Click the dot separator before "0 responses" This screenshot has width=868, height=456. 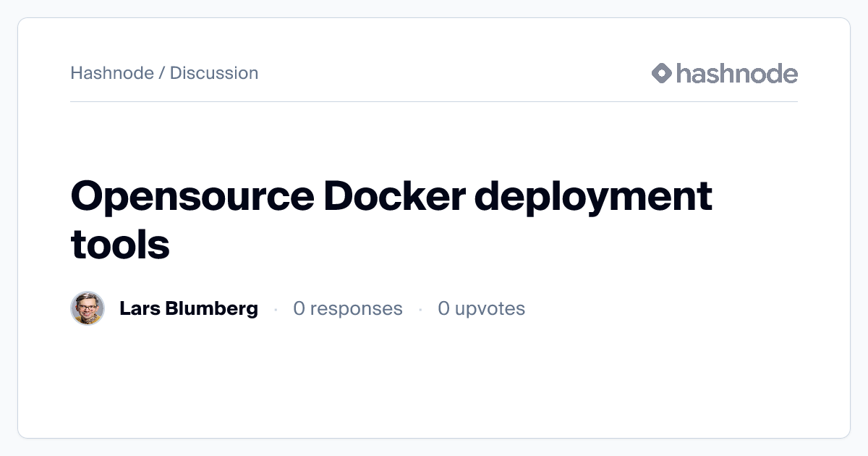(x=276, y=309)
